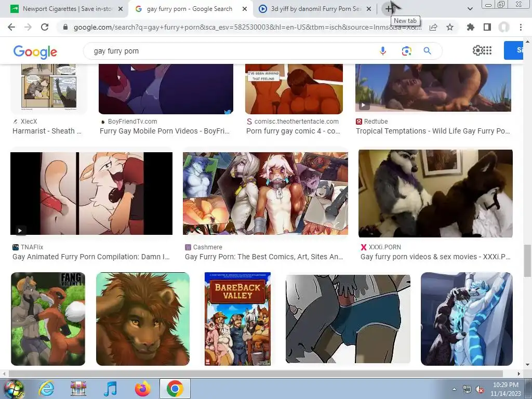
Task: Open the music note app in taskbar
Action: (110, 389)
